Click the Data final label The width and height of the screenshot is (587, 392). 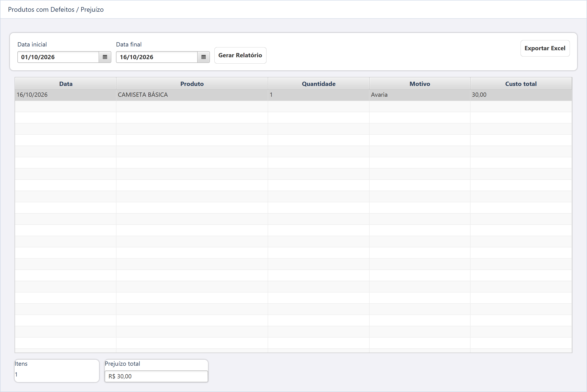pyautogui.click(x=129, y=45)
